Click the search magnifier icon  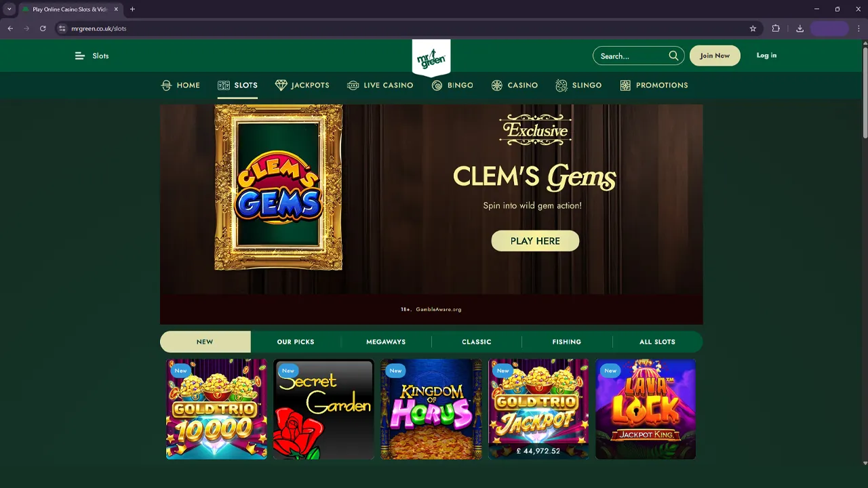tap(673, 56)
